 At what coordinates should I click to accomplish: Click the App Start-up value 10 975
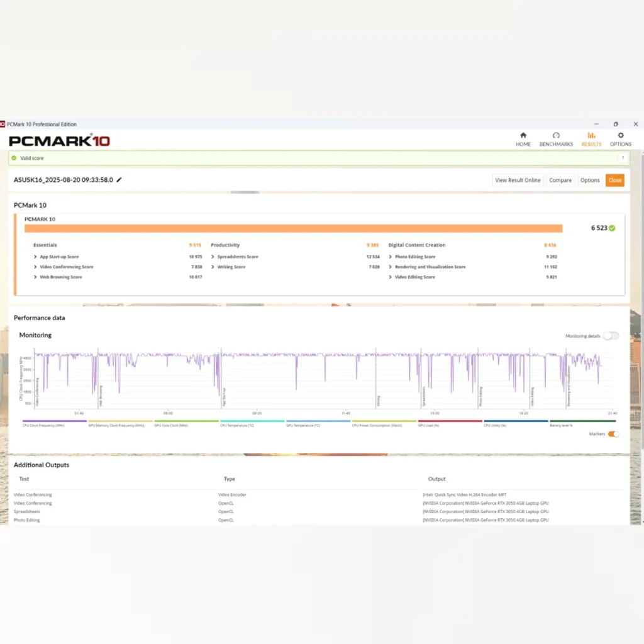click(196, 257)
